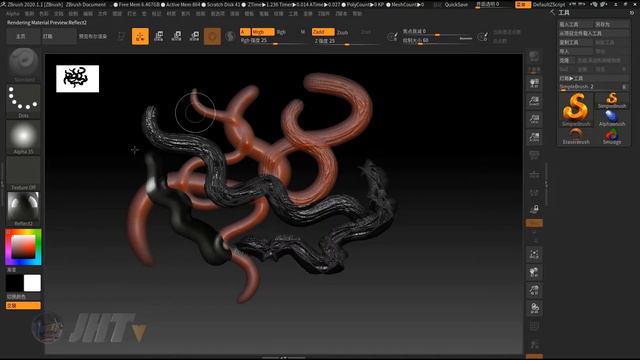Open the Dots stroke type popup
Image resolution: width=640 pixels, height=360 pixels.
point(23,101)
